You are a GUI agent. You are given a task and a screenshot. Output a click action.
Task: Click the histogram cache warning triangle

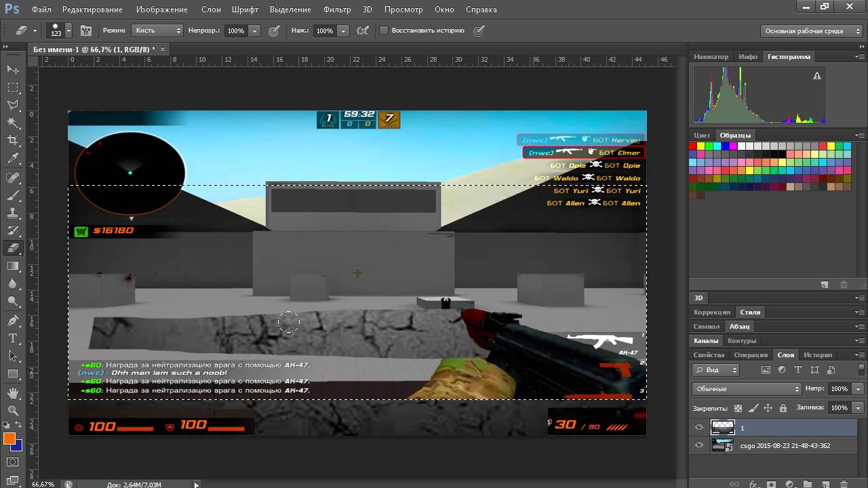coord(817,77)
